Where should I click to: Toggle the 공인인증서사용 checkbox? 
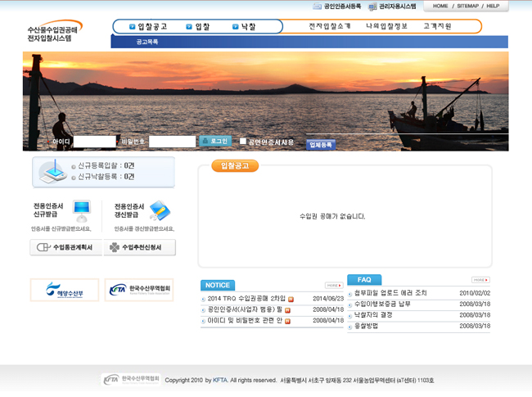coord(243,142)
